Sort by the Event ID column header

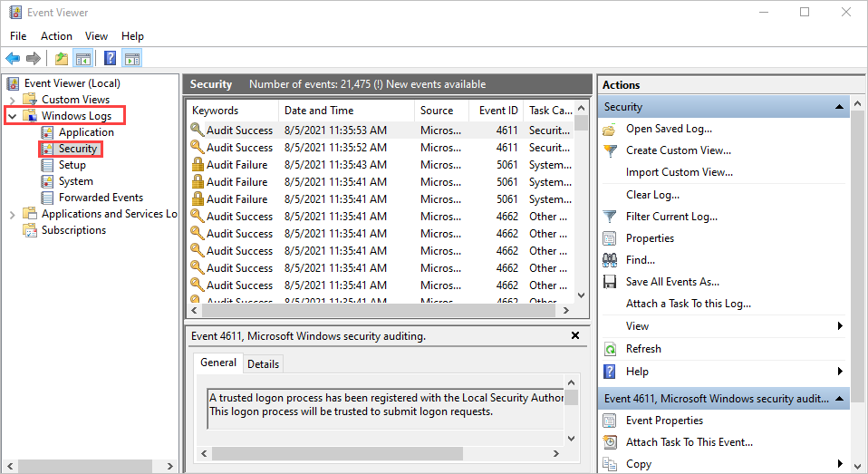click(497, 111)
